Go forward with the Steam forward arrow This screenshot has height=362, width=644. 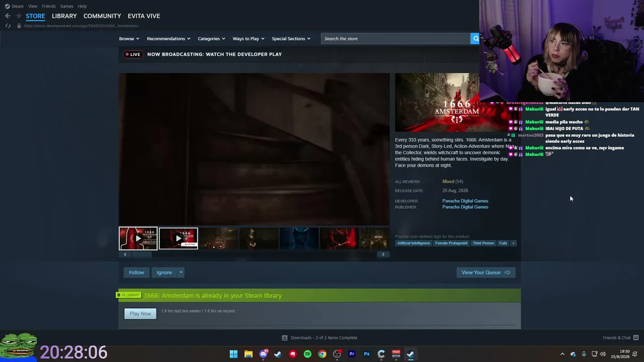click(x=19, y=16)
